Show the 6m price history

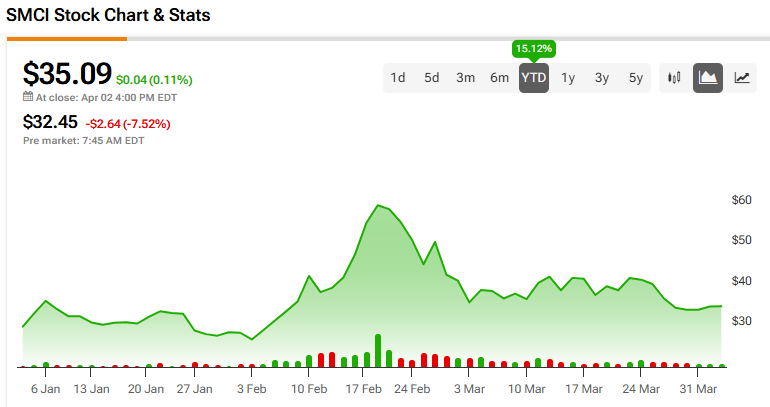point(499,78)
